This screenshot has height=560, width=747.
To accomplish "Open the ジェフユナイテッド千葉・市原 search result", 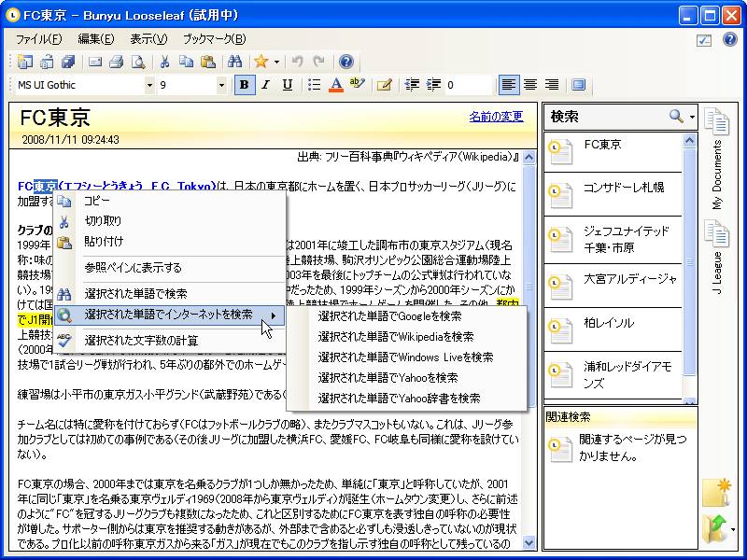I will click(613, 241).
